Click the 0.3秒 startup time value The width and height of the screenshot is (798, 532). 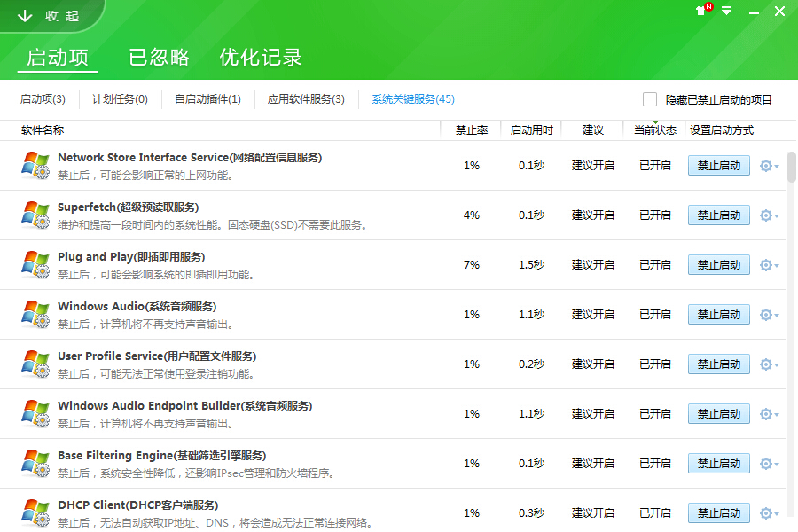(531, 513)
